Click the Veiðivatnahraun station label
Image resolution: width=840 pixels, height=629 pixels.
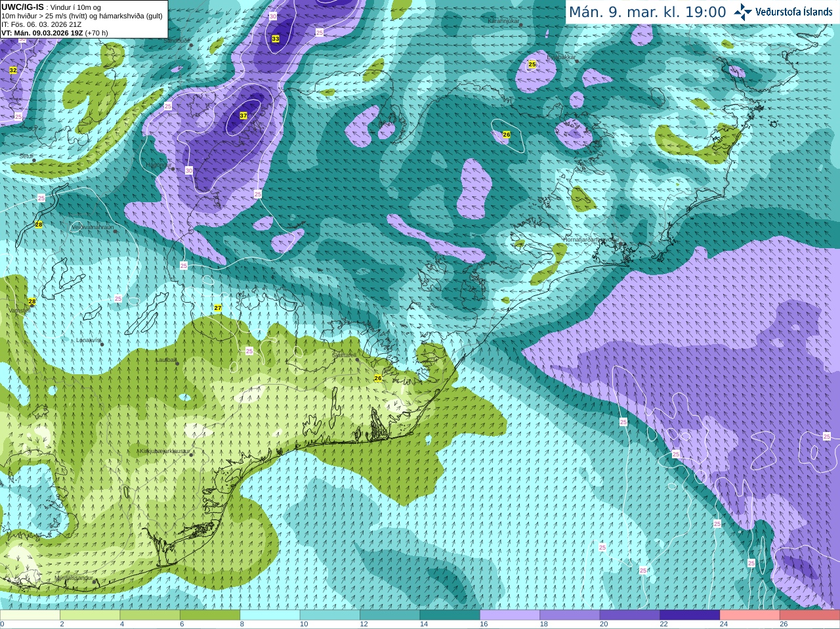pos(93,227)
